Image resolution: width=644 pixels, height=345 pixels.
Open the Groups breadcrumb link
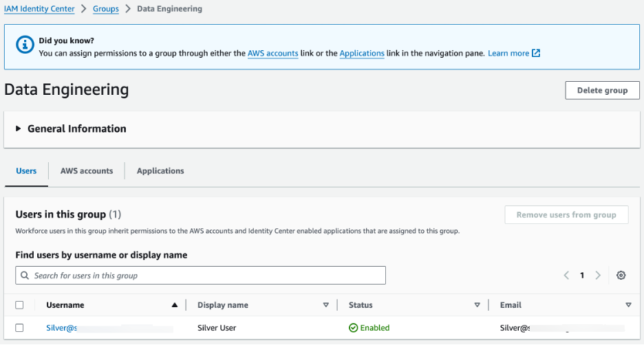[x=106, y=9]
